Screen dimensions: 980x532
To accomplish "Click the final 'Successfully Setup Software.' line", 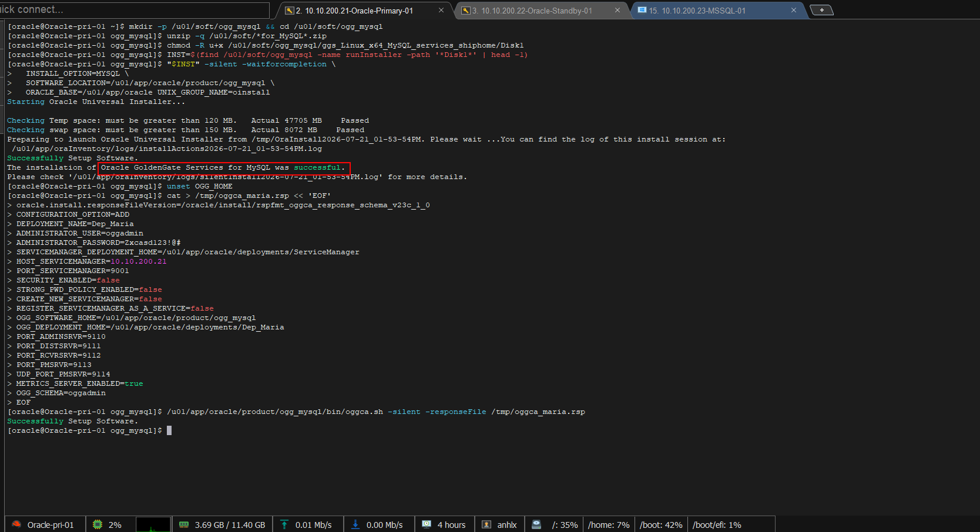I will [73, 421].
